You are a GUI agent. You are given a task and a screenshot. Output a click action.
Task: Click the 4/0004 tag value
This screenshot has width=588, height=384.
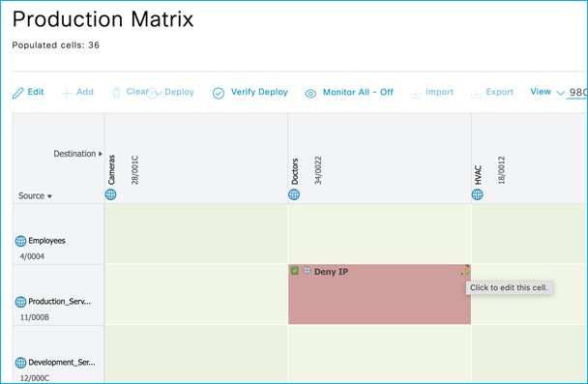(x=32, y=256)
